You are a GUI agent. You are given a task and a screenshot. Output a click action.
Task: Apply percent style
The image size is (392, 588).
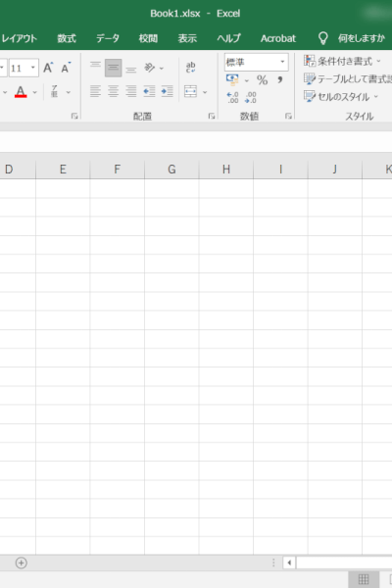pyautogui.click(x=263, y=80)
